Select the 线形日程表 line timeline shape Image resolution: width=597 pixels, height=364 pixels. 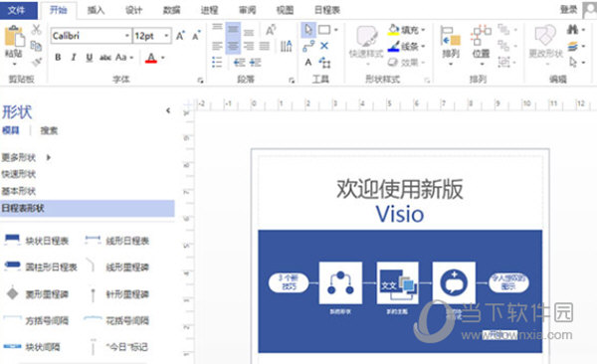pos(116,241)
